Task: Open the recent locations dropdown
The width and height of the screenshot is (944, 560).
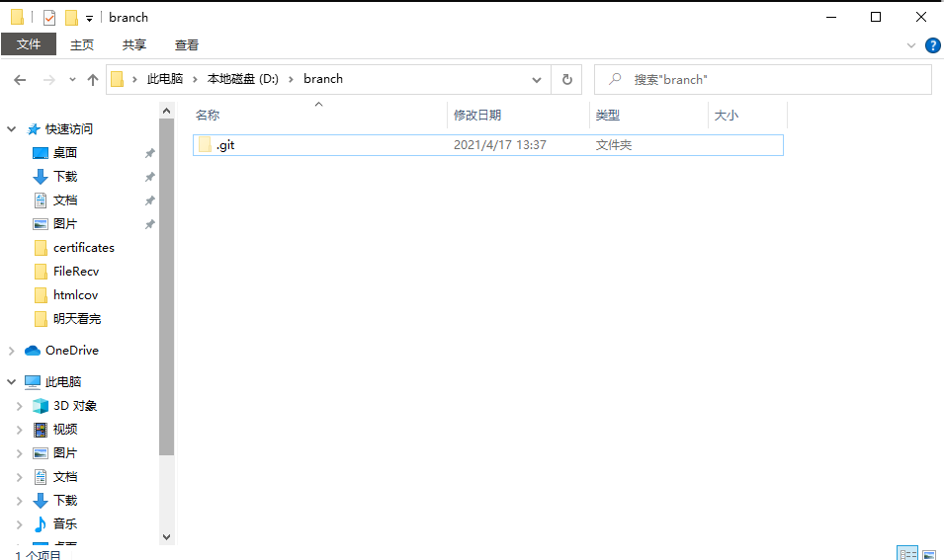Action: (72, 79)
